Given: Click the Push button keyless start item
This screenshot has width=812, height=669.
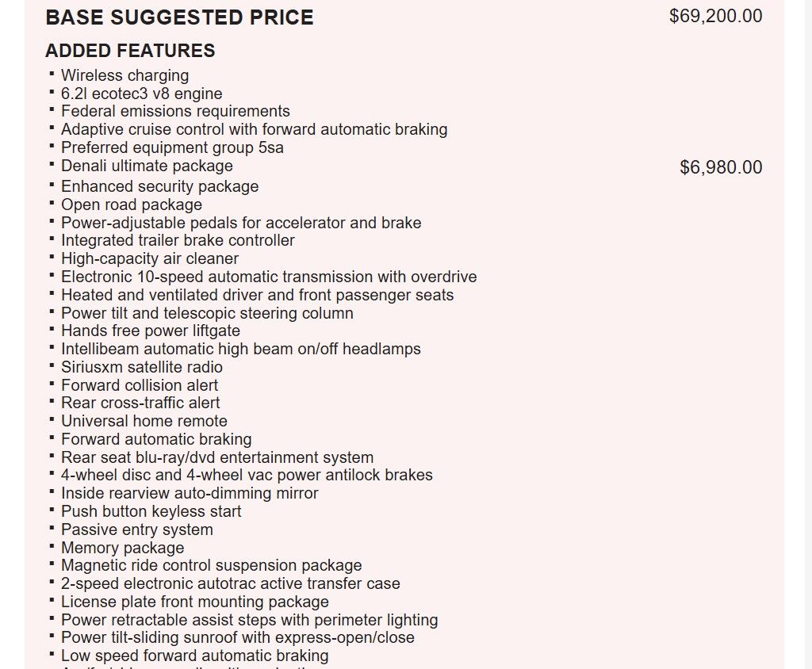Looking at the screenshot, I should (x=151, y=511).
